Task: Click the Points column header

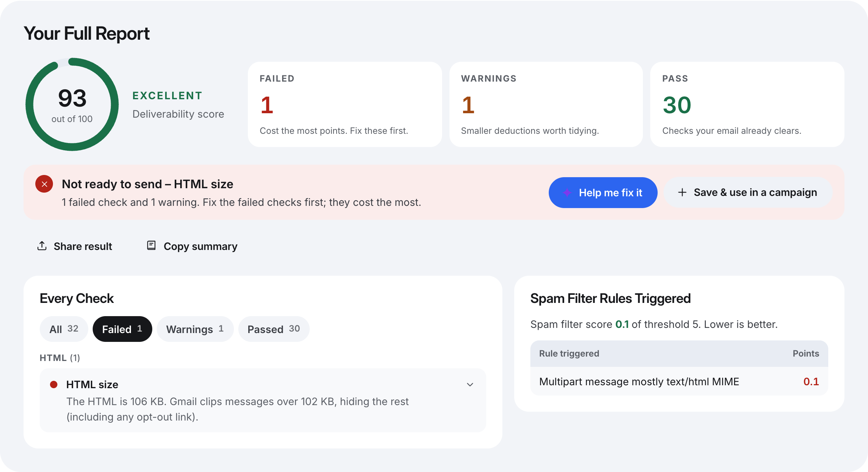Action: point(806,354)
